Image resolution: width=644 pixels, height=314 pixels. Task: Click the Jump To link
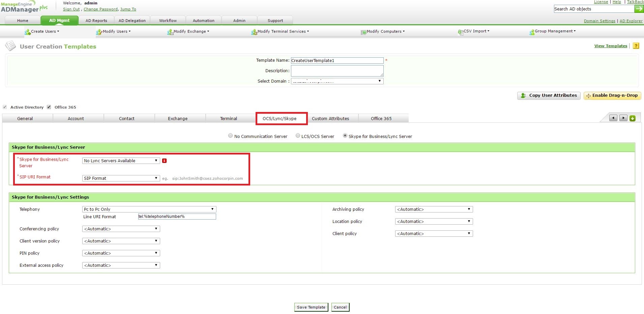click(x=128, y=9)
